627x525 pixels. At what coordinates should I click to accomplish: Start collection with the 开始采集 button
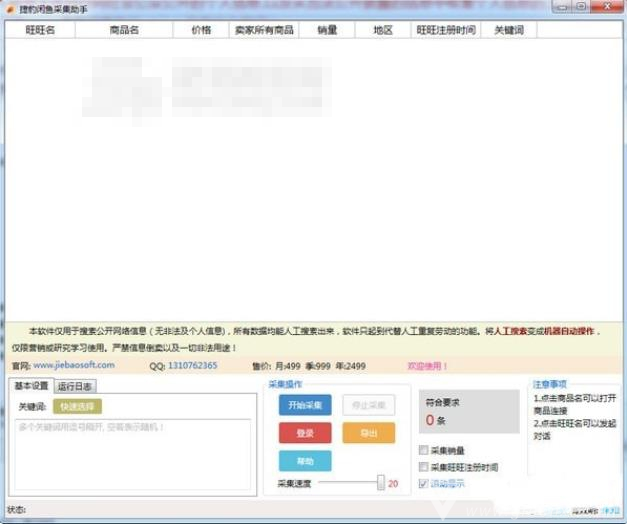(305, 405)
